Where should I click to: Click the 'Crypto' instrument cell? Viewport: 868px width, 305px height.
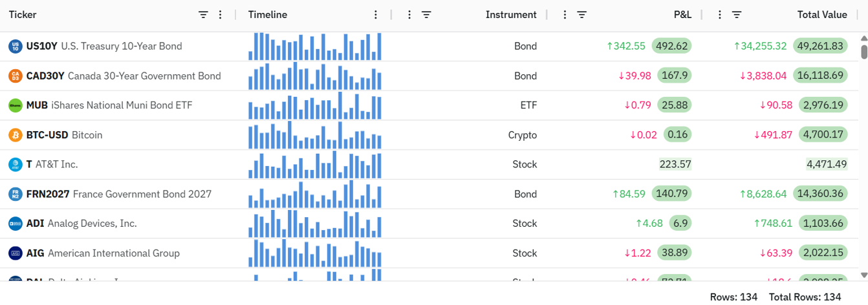point(523,135)
